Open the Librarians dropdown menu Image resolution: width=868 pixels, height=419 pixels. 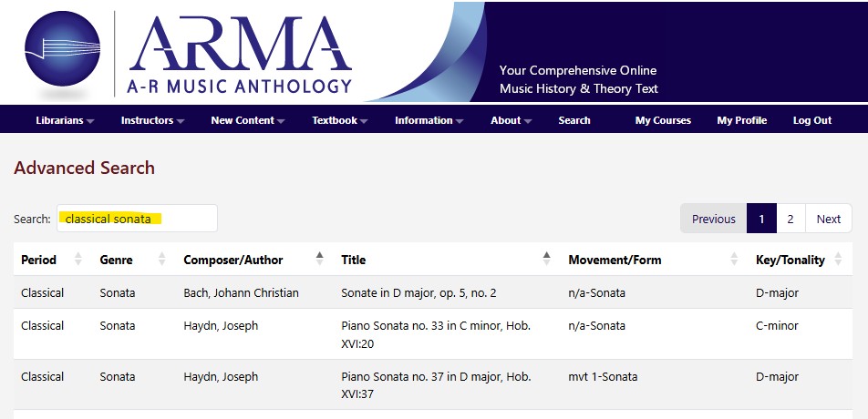click(x=65, y=120)
